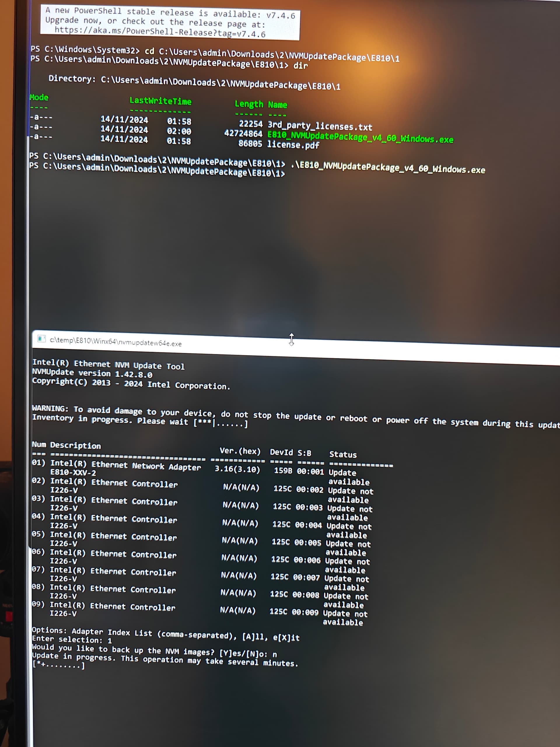Click the Status column header

click(x=343, y=455)
